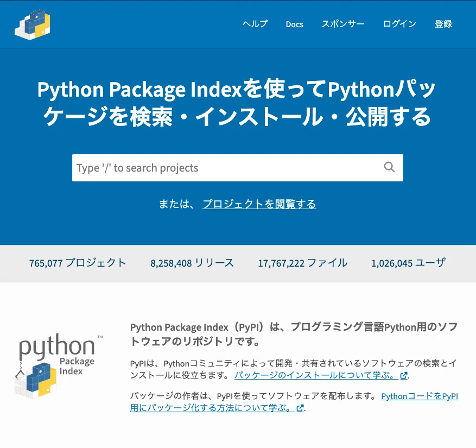Follow the プロジェクトを閲覧する link
The height and width of the screenshot is (448, 476).
(259, 204)
